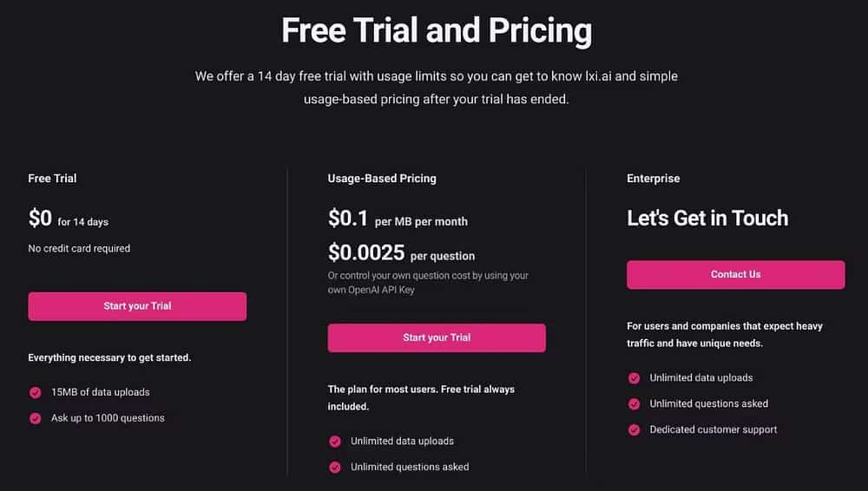
Task: Click the Free Trial plan title
Action: pyautogui.click(x=53, y=178)
